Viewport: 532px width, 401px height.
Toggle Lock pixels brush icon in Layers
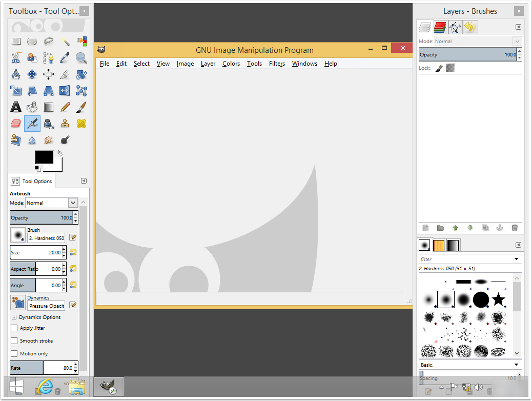pyautogui.click(x=439, y=68)
